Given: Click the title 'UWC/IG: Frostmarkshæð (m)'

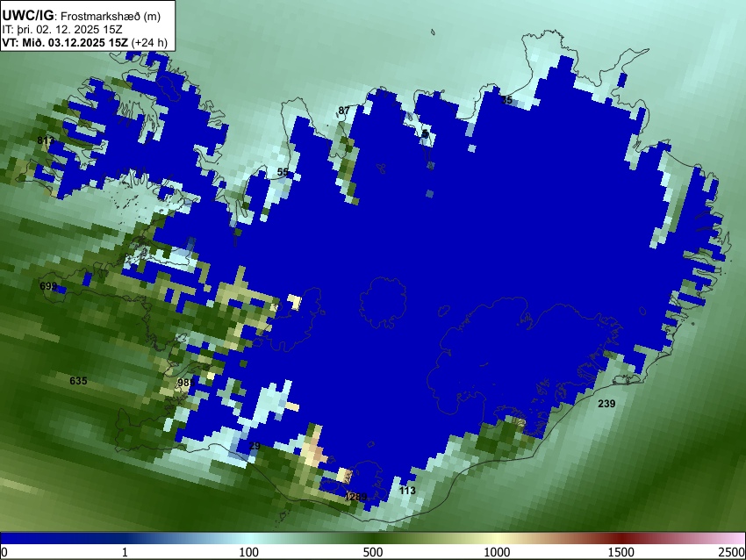Looking at the screenshot, I should pyautogui.click(x=82, y=16).
